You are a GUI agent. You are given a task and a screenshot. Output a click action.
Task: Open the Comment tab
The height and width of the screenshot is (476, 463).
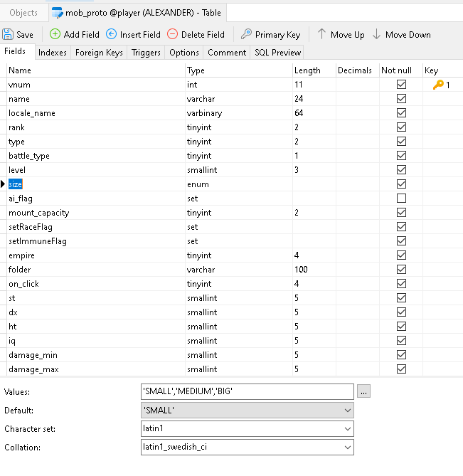point(227,53)
